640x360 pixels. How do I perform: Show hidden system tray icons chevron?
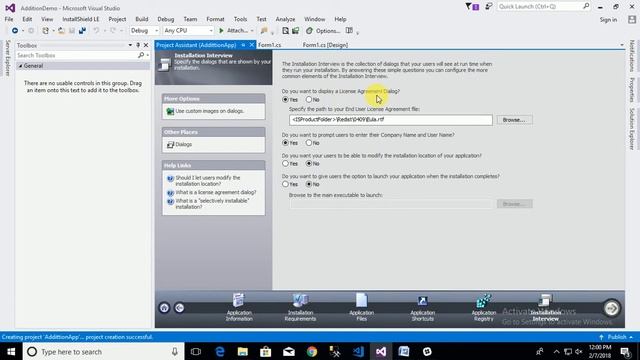(556, 351)
